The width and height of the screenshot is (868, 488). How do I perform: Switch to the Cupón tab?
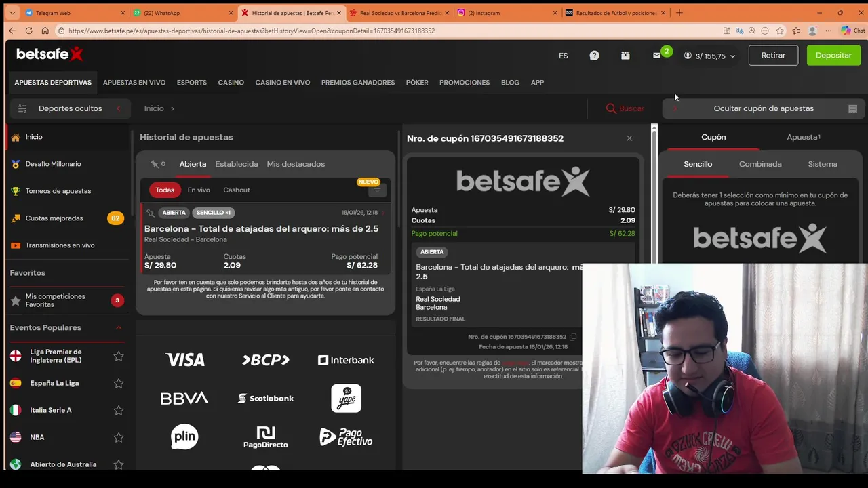(713, 137)
